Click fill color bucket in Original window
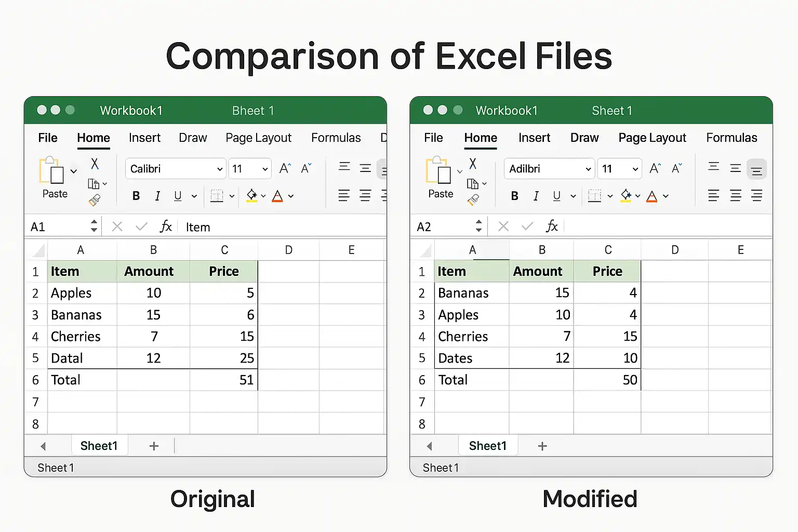 click(252, 196)
